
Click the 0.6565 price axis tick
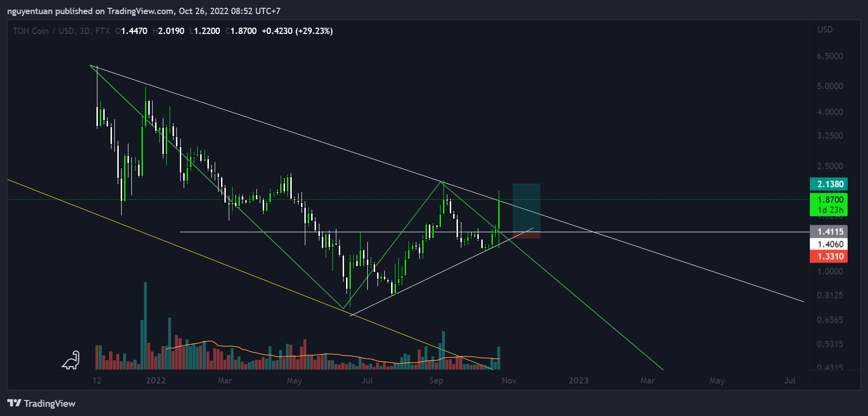click(830, 320)
